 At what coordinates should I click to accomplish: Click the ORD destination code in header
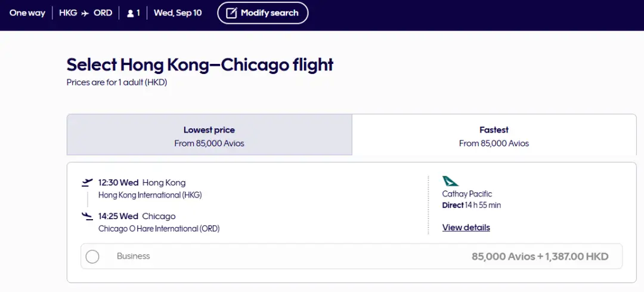[103, 13]
